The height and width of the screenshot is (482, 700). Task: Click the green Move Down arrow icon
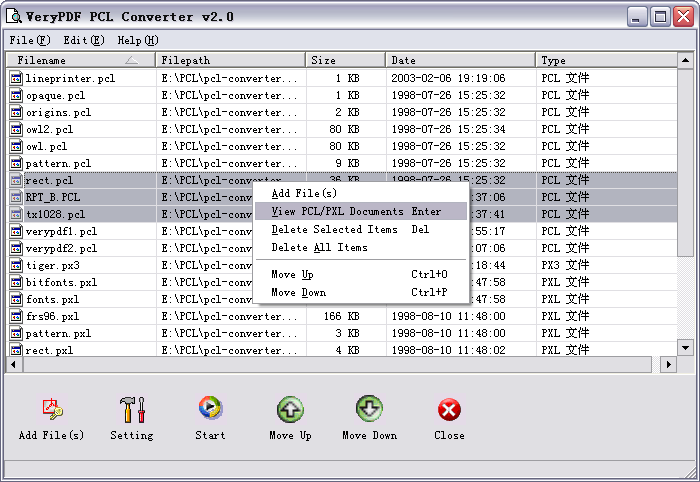[369, 409]
